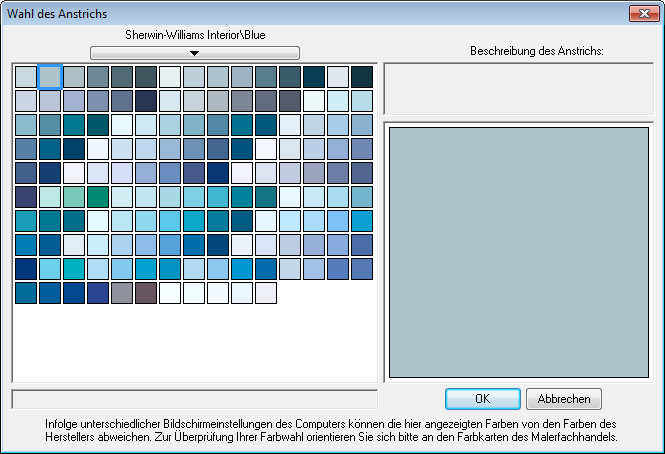Choose the seafoam green swatch beside emerald
The image size is (665, 454).
click(x=74, y=197)
